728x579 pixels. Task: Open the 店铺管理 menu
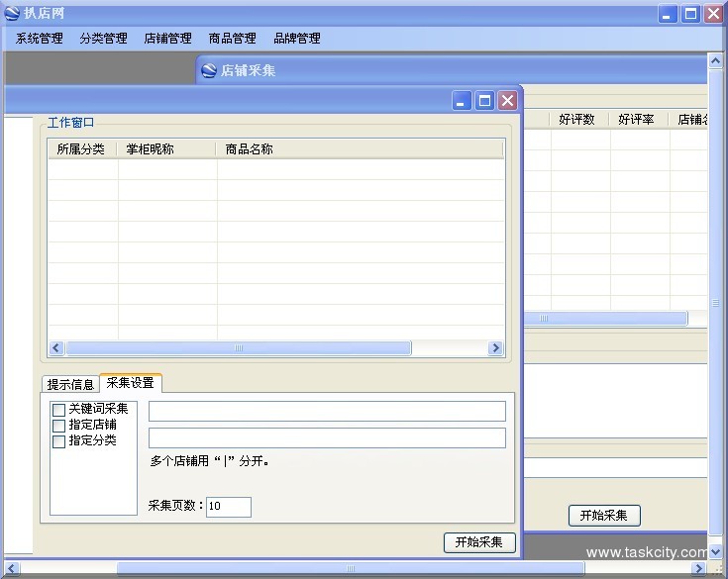[x=167, y=38]
